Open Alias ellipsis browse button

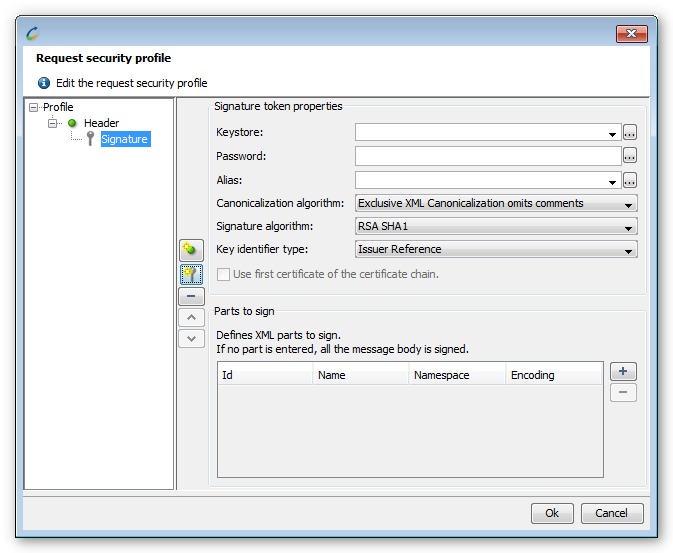click(629, 180)
